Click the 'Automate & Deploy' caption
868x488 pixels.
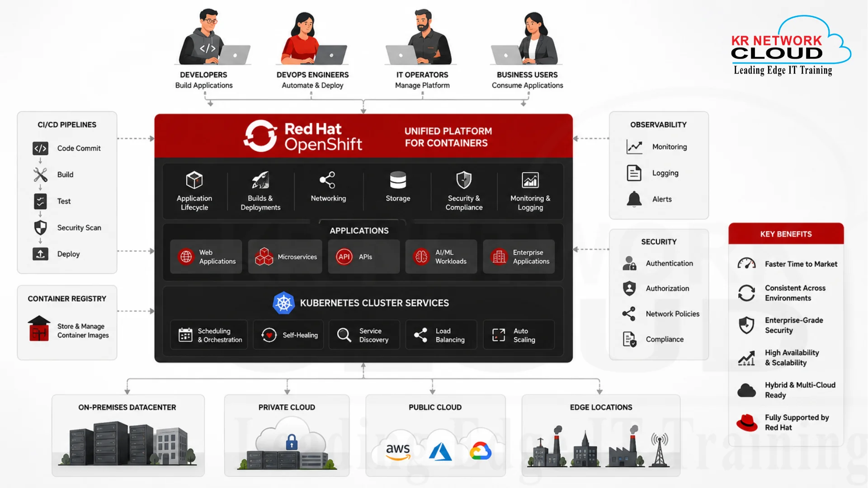(x=312, y=85)
